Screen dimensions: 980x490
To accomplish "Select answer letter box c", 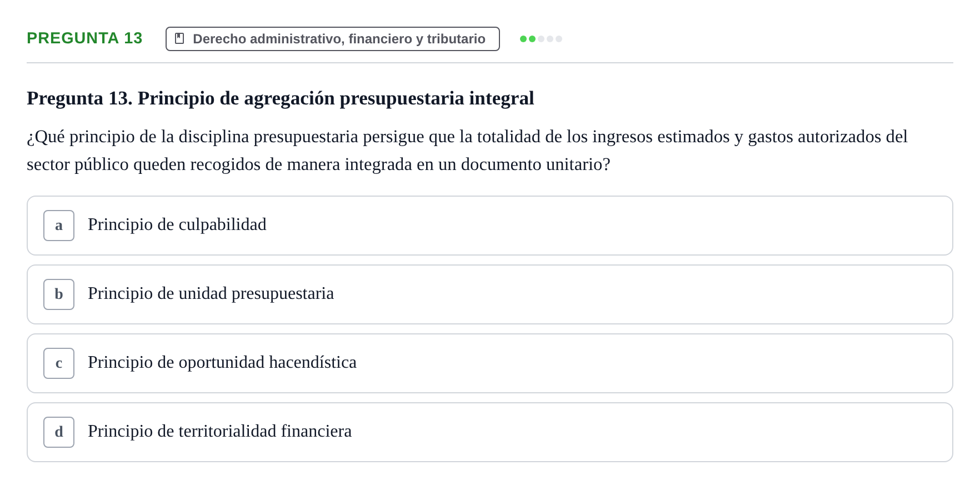I will click(59, 363).
